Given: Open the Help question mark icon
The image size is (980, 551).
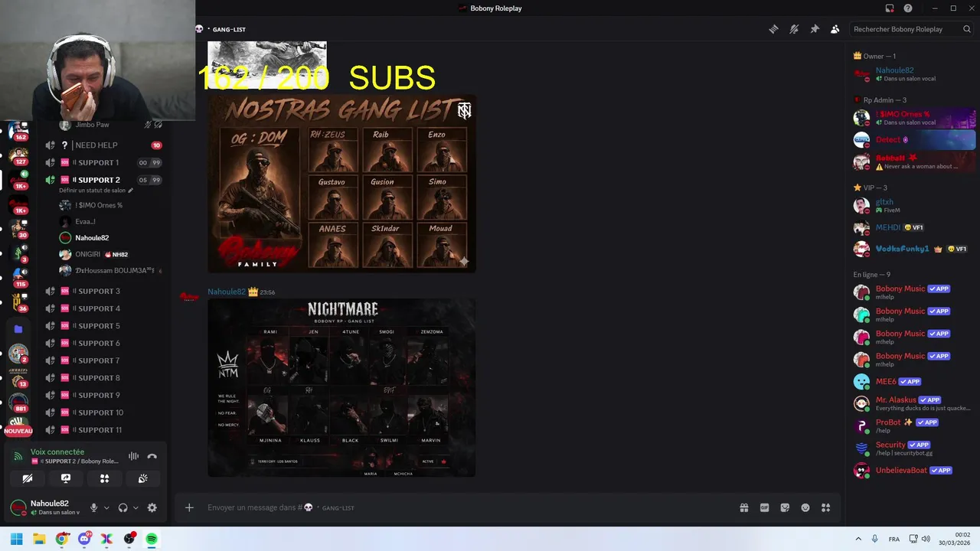Looking at the screenshot, I should [908, 8].
